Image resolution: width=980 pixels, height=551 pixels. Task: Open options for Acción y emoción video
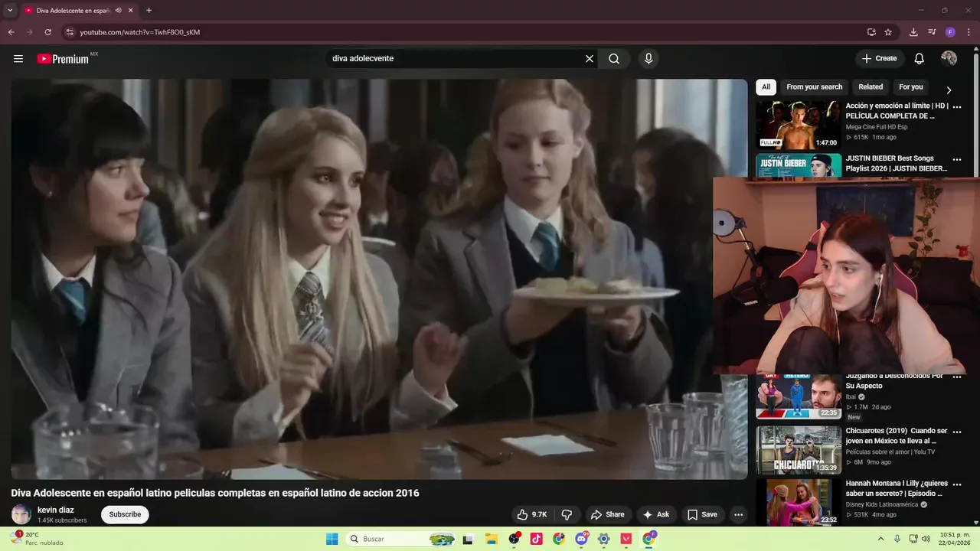click(956, 107)
